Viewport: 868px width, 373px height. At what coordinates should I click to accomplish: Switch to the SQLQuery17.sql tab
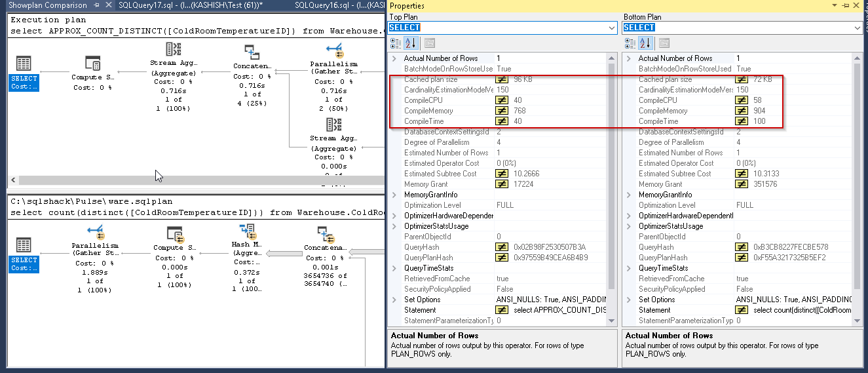coord(191,5)
